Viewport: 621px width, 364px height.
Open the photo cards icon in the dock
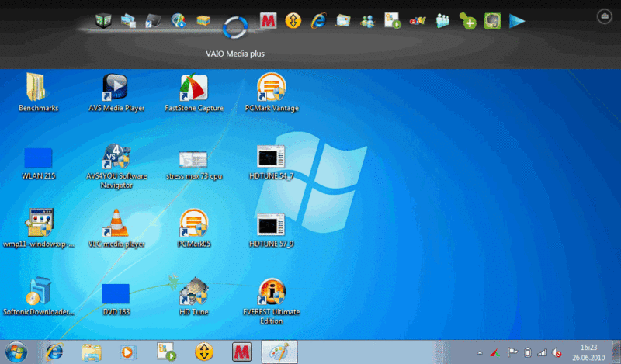click(x=128, y=21)
